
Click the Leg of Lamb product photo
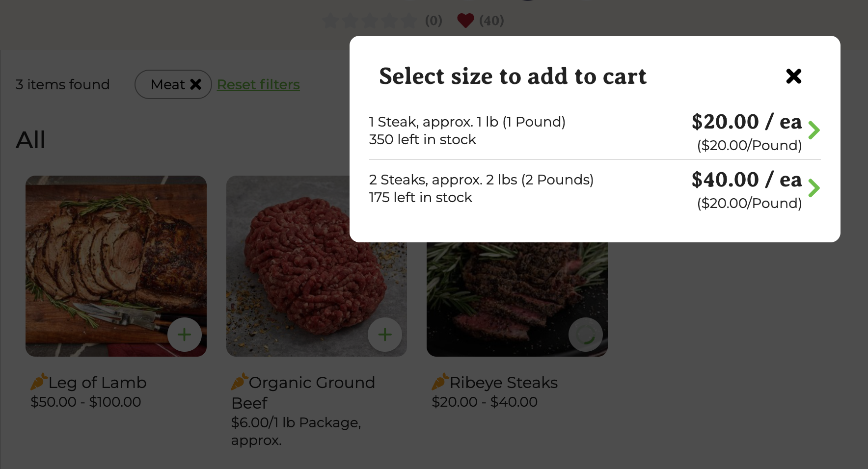pyautogui.click(x=116, y=255)
